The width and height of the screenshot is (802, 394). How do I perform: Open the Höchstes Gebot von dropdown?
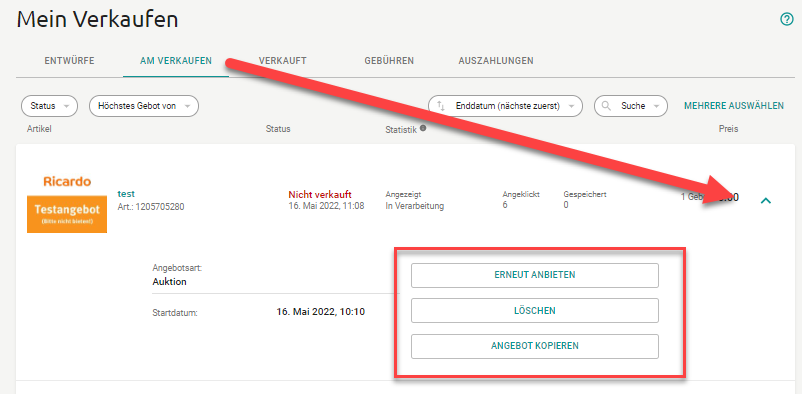144,106
